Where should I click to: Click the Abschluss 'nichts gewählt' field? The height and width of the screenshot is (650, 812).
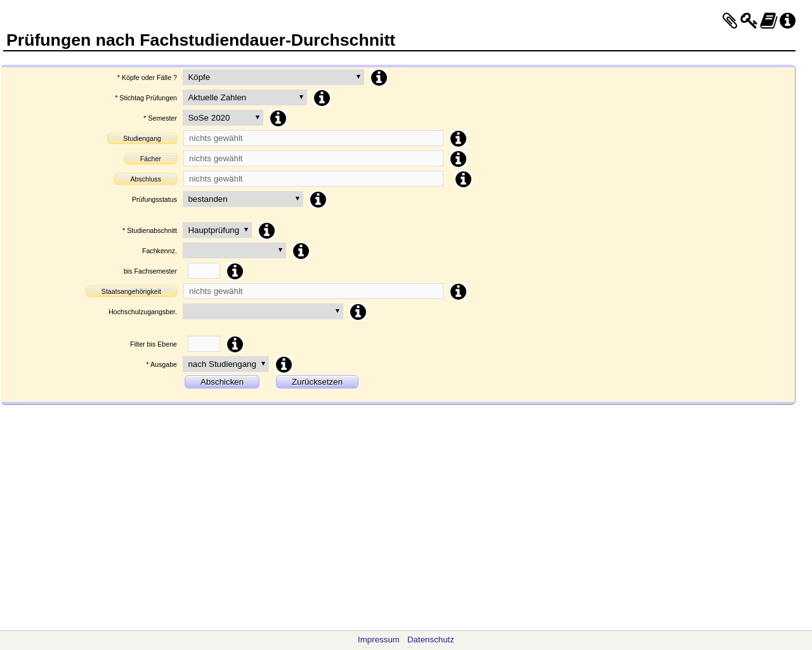click(x=313, y=178)
